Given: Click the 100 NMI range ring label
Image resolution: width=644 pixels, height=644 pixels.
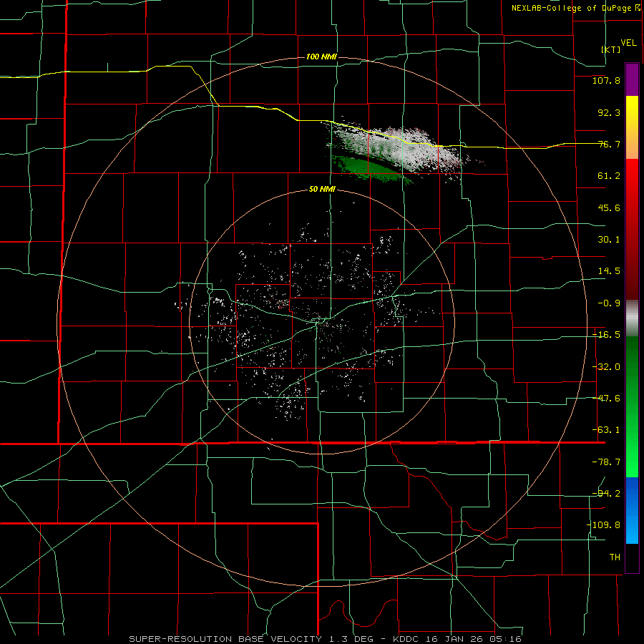Looking at the screenshot, I should 321,57.
